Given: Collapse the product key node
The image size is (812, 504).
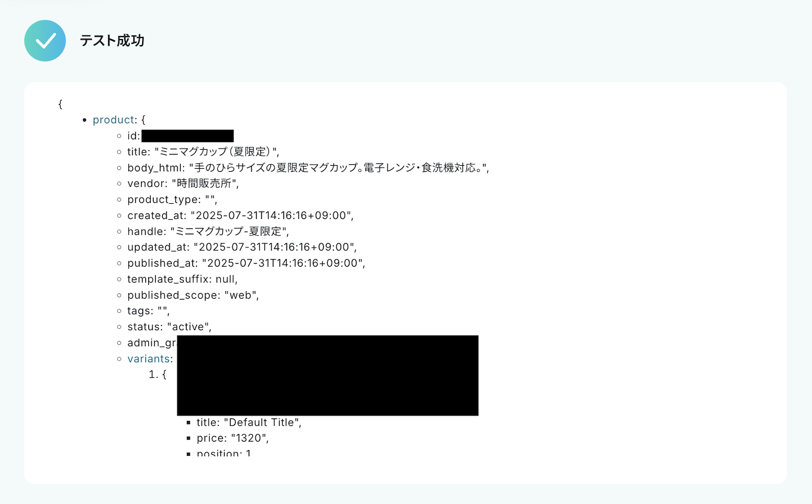Looking at the screenshot, I should [114, 120].
